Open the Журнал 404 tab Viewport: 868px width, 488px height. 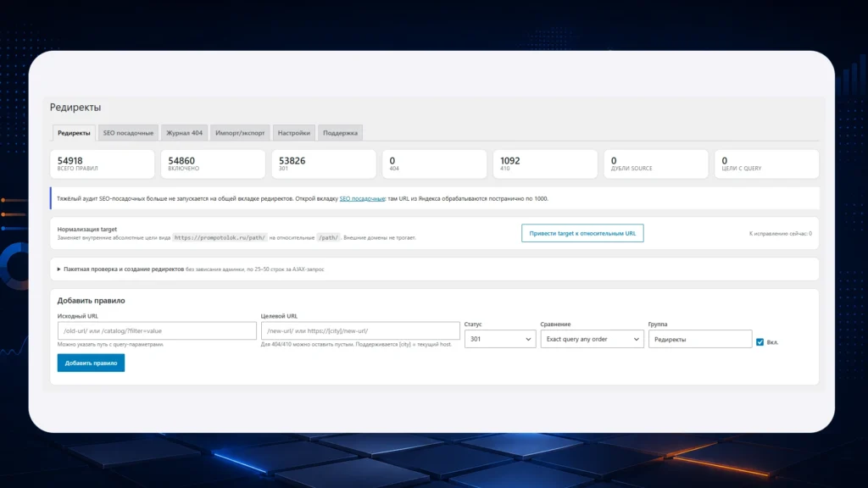[184, 133]
